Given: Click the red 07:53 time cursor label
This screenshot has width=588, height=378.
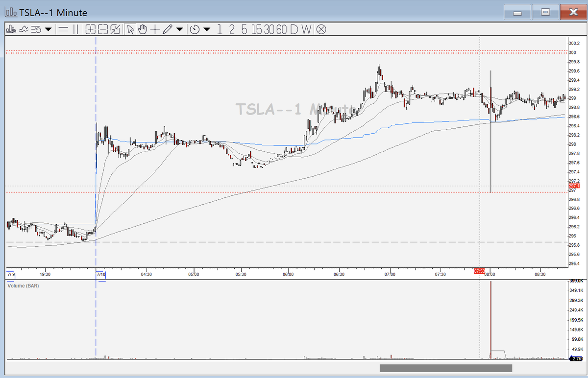Looking at the screenshot, I should pos(479,271).
